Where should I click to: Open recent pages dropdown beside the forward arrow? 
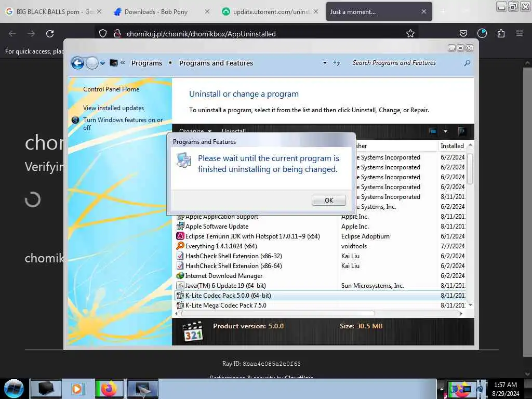click(x=102, y=63)
